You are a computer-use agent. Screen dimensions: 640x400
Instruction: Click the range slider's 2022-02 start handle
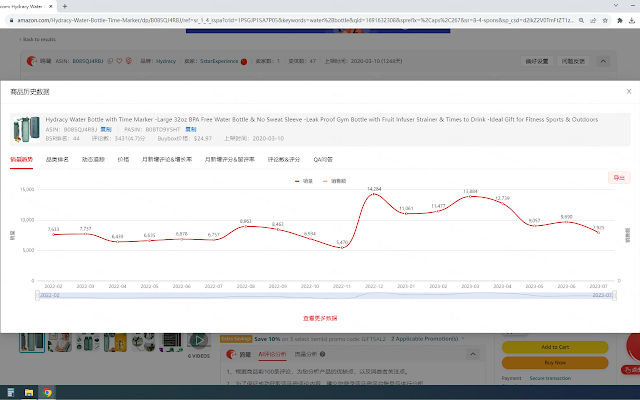point(38,295)
